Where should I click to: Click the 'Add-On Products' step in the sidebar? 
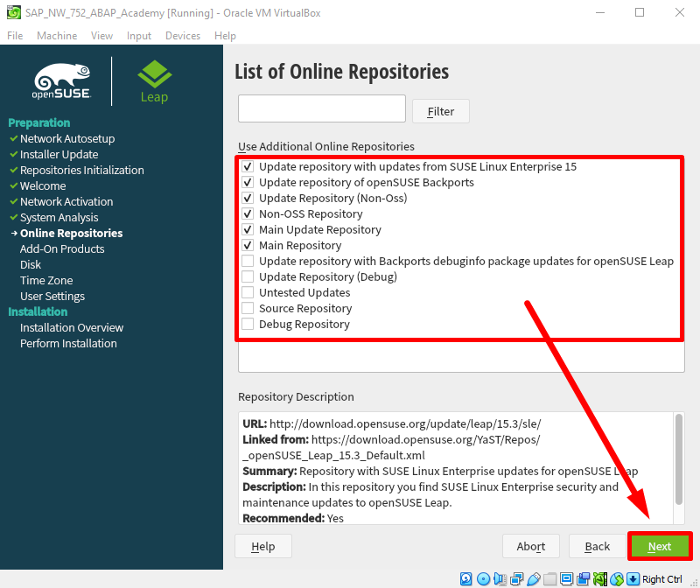(x=62, y=249)
